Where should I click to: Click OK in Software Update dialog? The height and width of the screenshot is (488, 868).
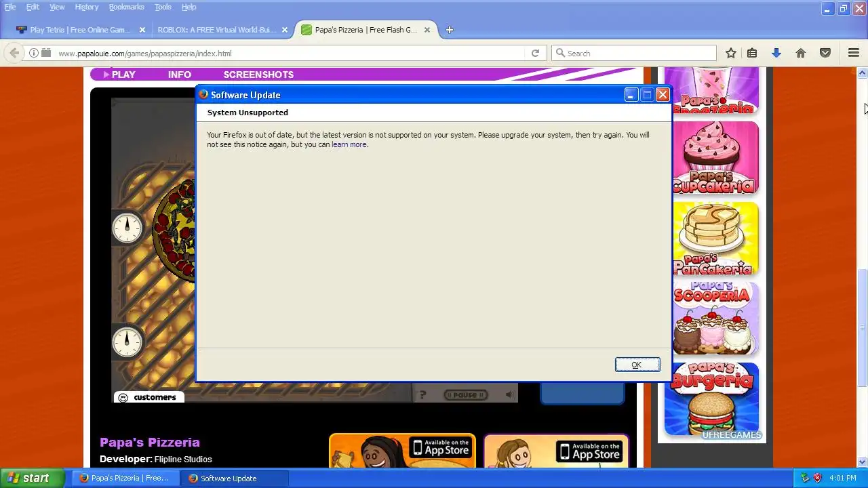(x=637, y=365)
